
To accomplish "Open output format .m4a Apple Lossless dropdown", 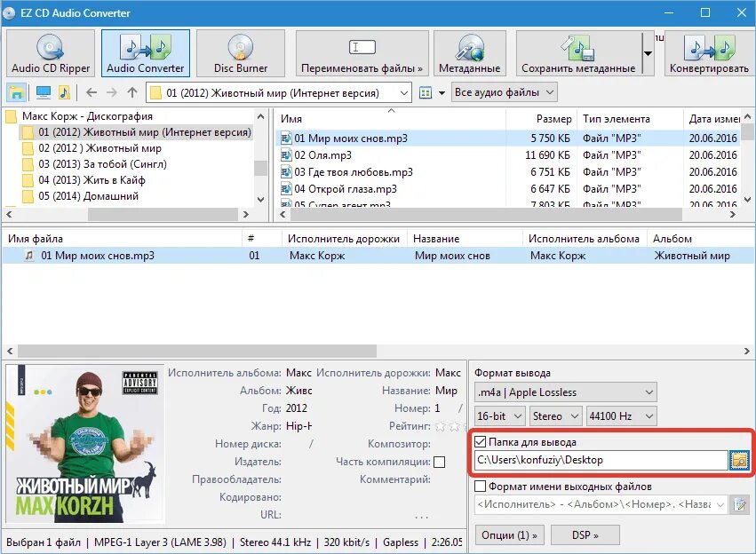I will click(x=566, y=392).
